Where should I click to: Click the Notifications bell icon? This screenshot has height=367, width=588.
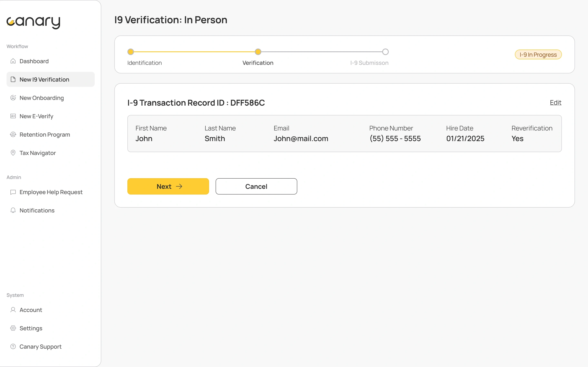13,210
